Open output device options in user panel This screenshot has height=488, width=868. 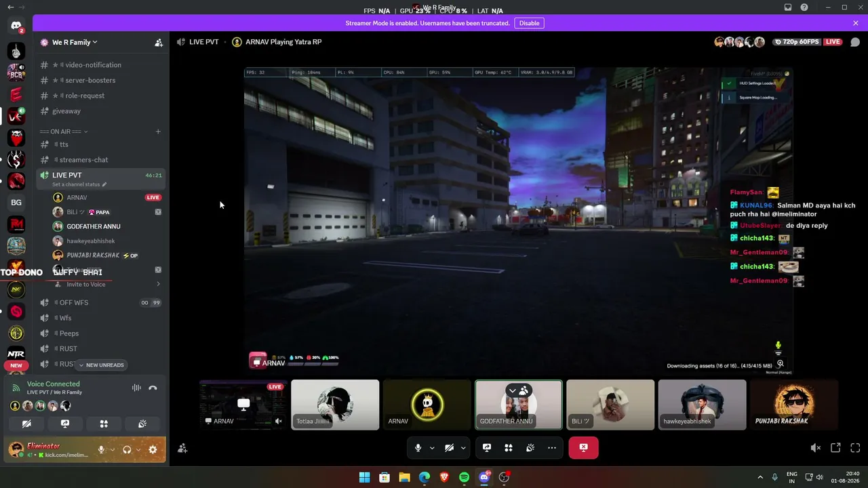(138, 449)
